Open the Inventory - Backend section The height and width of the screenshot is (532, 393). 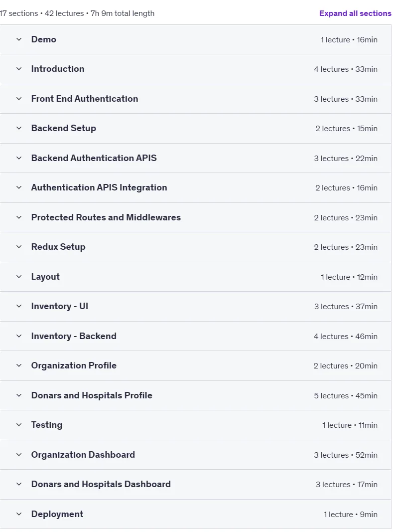[195, 336]
